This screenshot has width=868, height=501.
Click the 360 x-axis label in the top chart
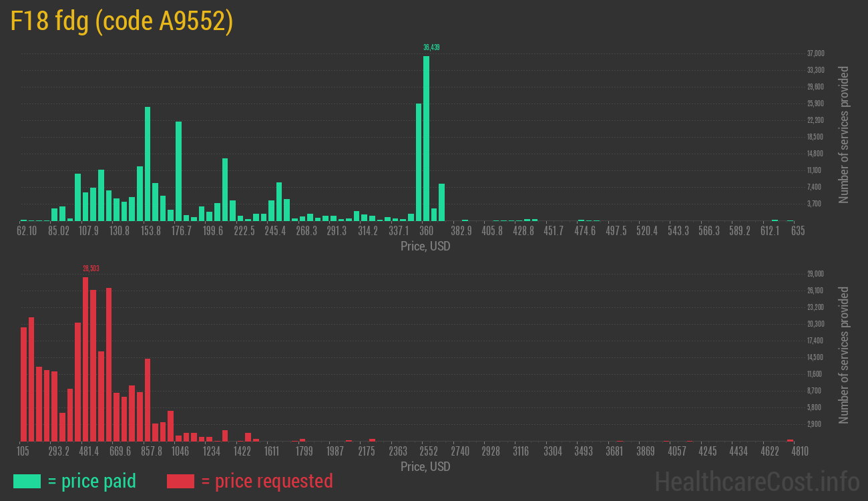426,231
